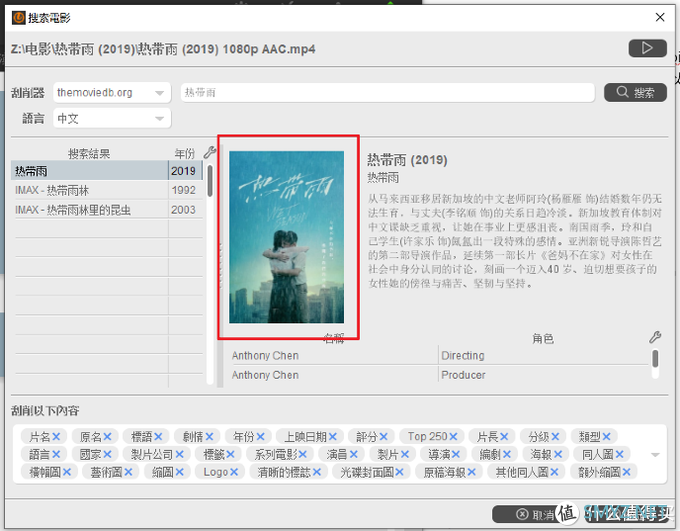Remove the 標籤 tag with its X

[x=230, y=454]
